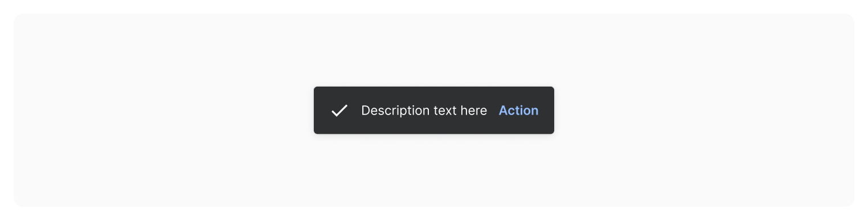The width and height of the screenshot is (868, 221).
Task: Click the word text in the snackbar
Action: click(445, 110)
